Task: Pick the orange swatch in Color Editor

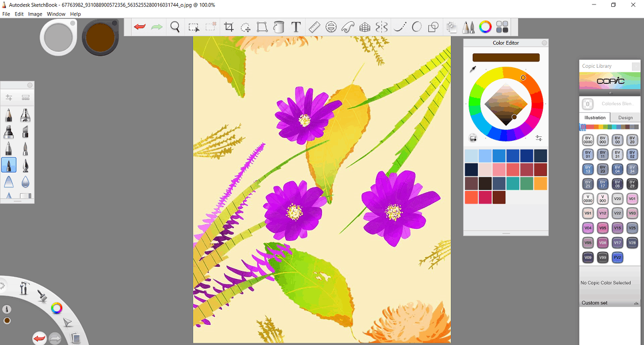Action: coord(540,183)
